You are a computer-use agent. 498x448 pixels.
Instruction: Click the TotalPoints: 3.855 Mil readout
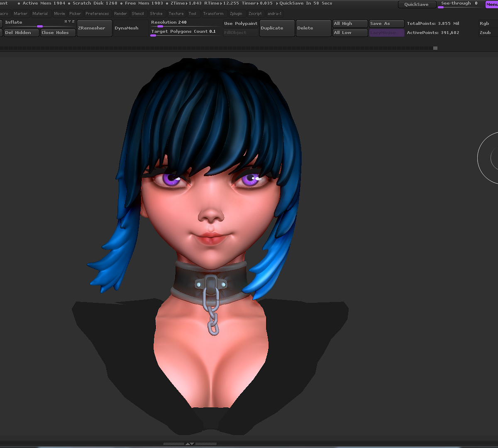pos(433,24)
